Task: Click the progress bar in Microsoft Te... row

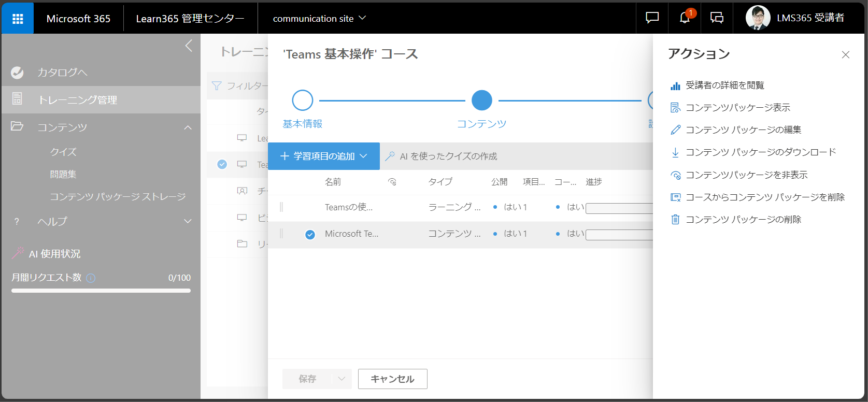Action: (619, 235)
